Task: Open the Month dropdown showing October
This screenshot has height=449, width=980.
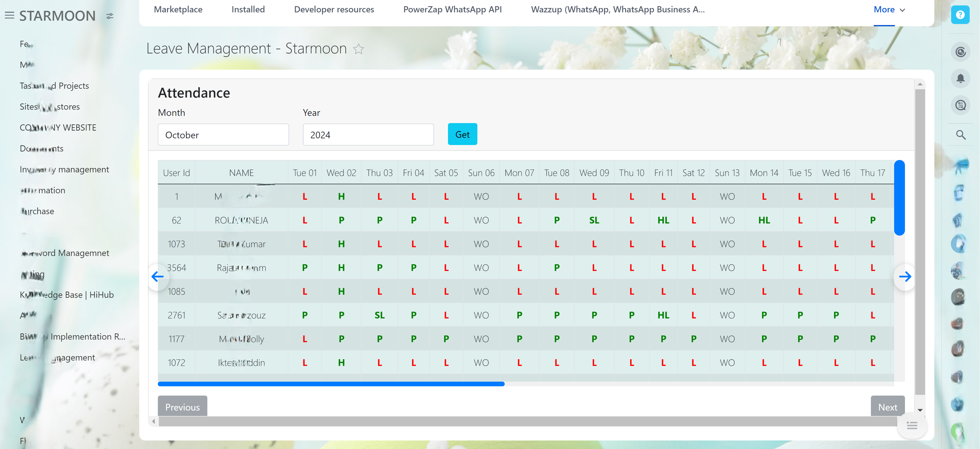Action: coord(223,135)
